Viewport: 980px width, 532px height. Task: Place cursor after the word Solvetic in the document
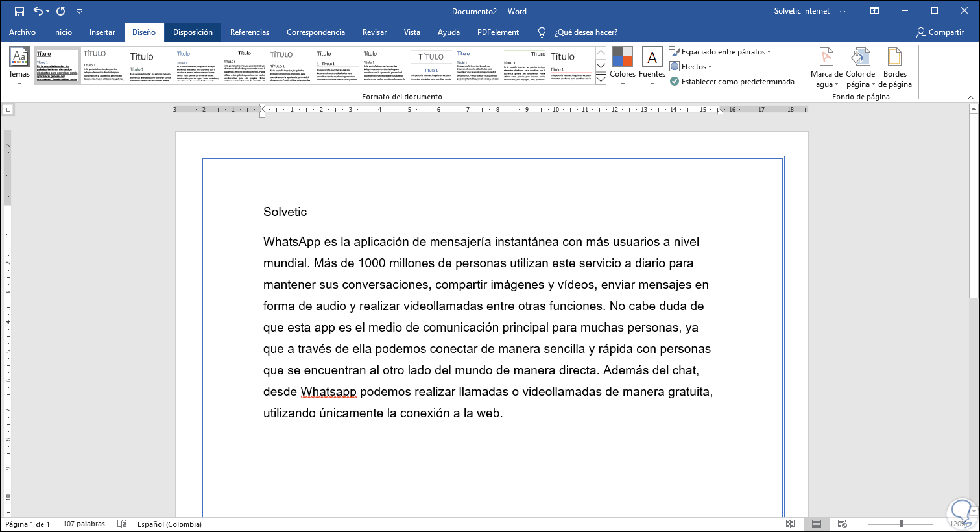[307, 212]
